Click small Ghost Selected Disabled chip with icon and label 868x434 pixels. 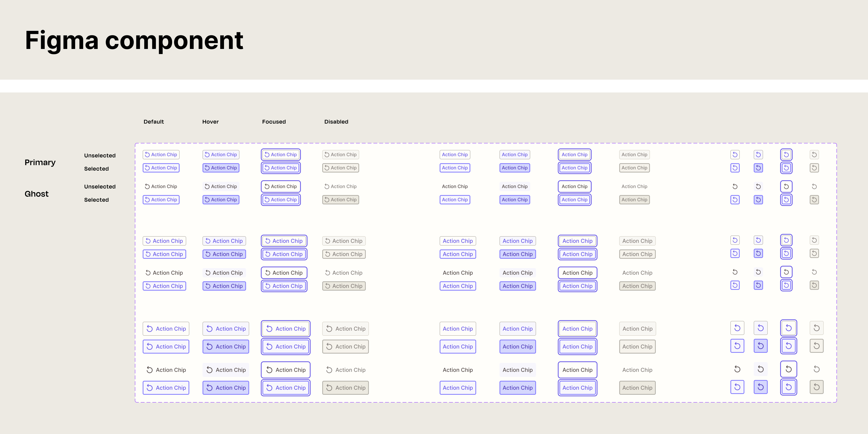341,200
